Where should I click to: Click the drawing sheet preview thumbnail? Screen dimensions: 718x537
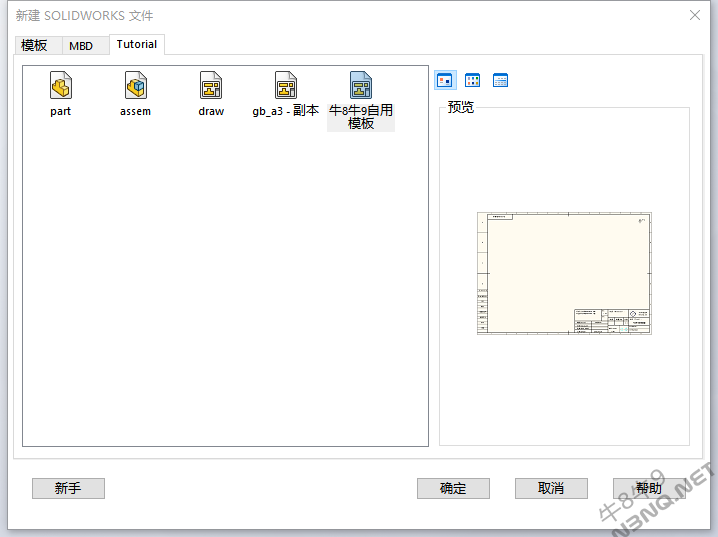click(564, 273)
